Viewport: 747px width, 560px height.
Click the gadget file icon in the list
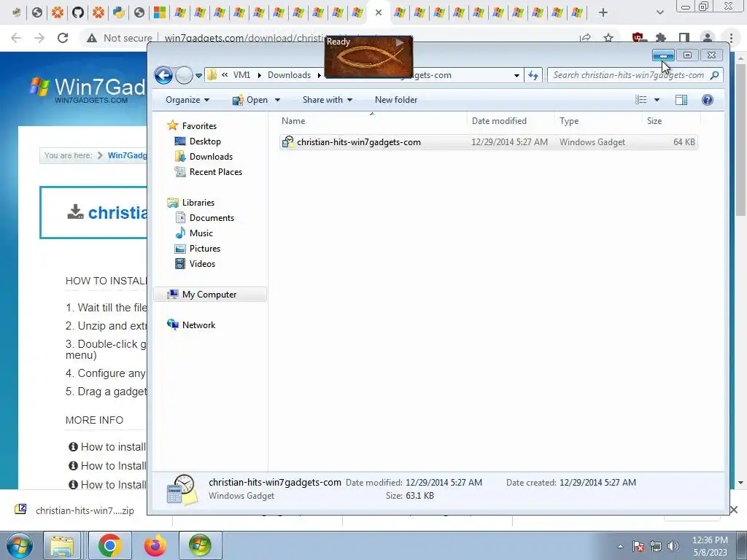[287, 142]
